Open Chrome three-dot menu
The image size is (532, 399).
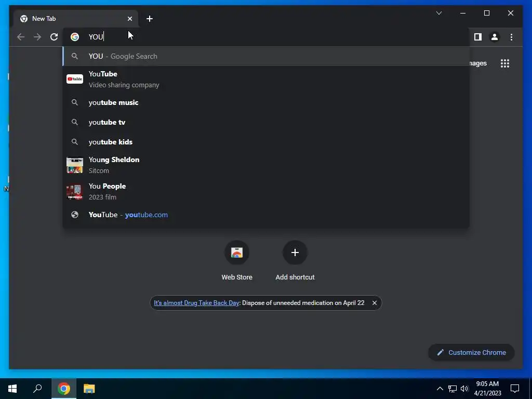pyautogui.click(x=511, y=37)
